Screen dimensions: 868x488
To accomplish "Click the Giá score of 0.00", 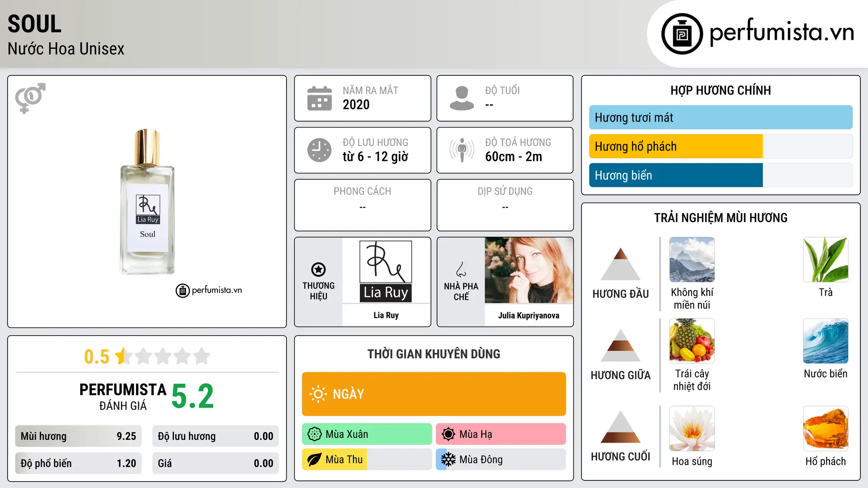I will 264,463.
